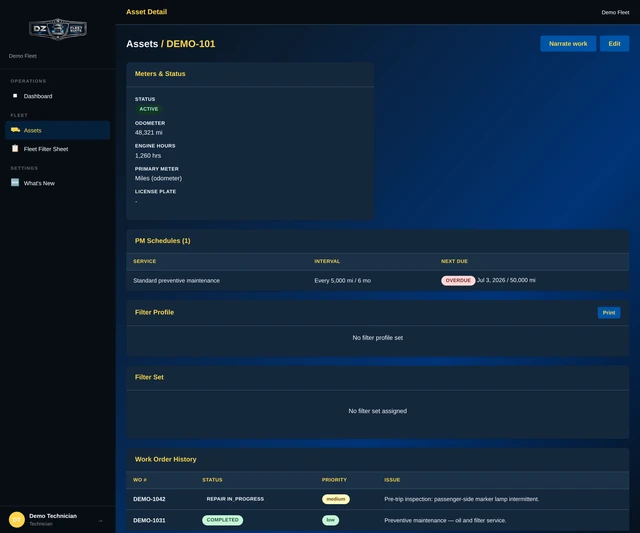Open Dashboard via its square icon

(15, 96)
